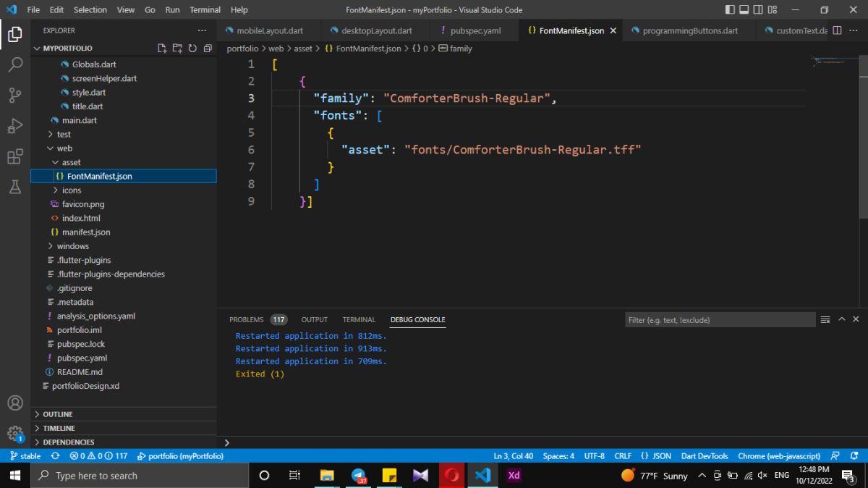The width and height of the screenshot is (868, 488).
Task: Change JSON language mode in status bar
Action: (x=655, y=456)
